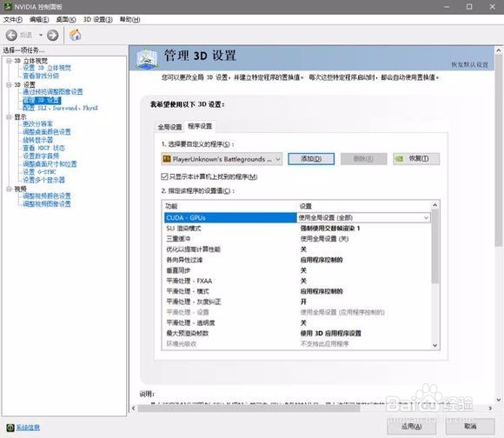The width and height of the screenshot is (504, 438).
Task: Click the 恢复默认设置 link in header
Action: click(x=469, y=64)
